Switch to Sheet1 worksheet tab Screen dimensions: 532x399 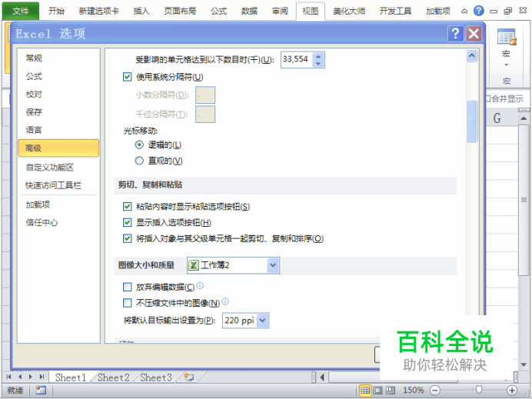[x=71, y=377]
